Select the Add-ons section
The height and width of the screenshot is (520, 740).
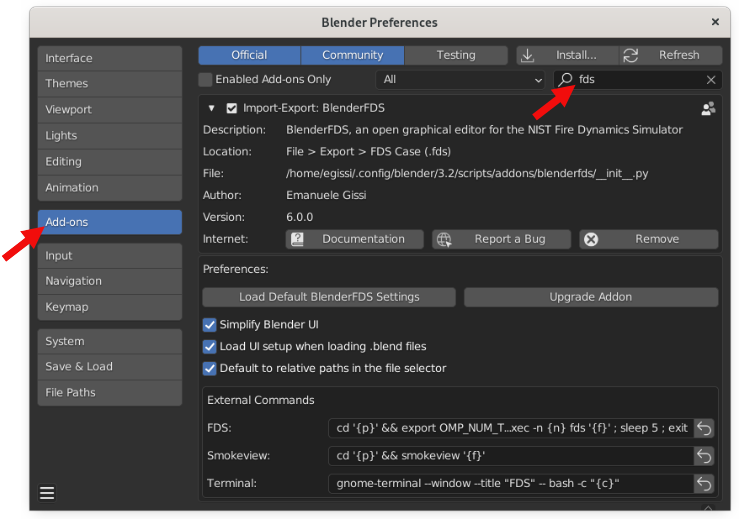coord(109,222)
